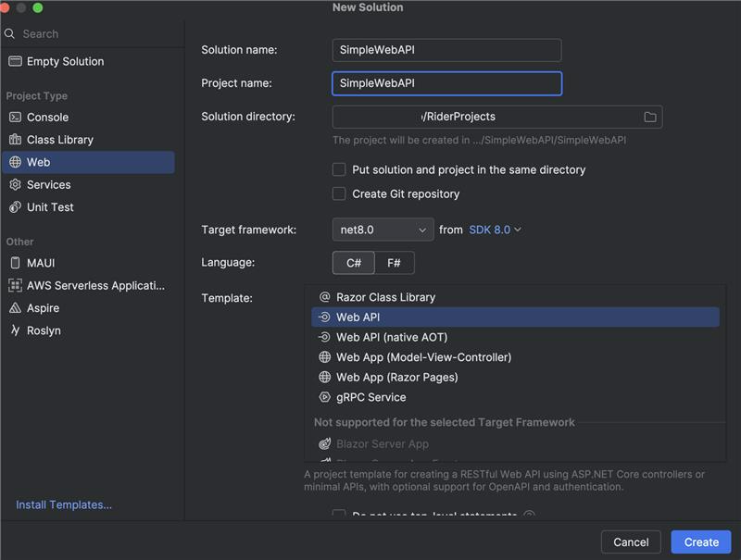
Task: Open the Target framework net8.0 dropdown
Action: [x=383, y=230]
